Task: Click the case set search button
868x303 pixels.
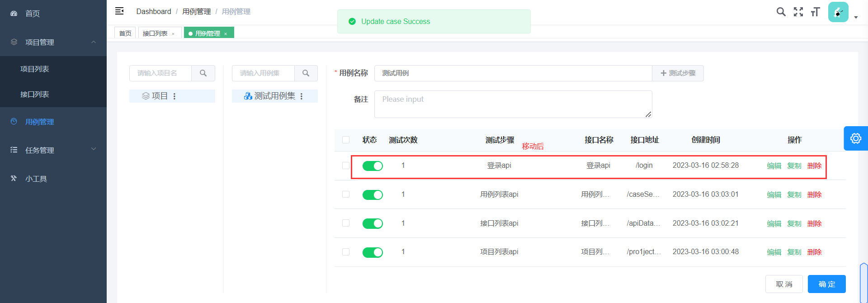Action: pos(306,73)
